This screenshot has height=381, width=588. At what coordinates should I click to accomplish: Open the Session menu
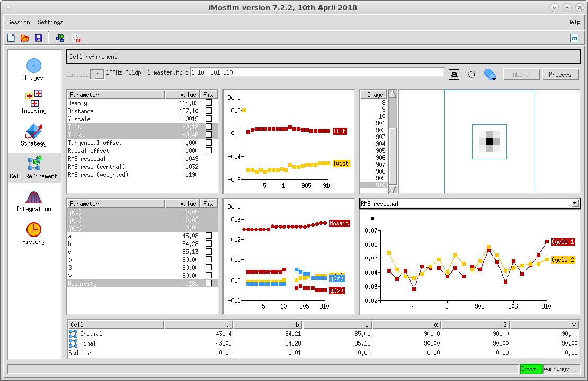19,22
